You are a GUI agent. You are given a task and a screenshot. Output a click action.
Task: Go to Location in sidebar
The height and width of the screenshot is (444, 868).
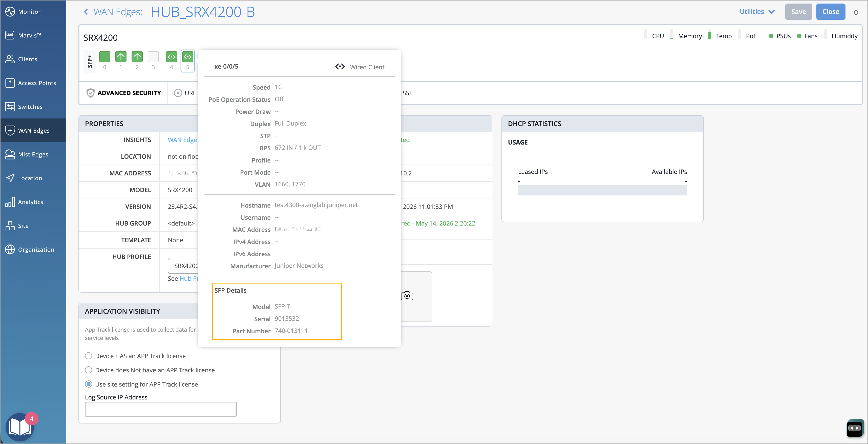click(33, 178)
